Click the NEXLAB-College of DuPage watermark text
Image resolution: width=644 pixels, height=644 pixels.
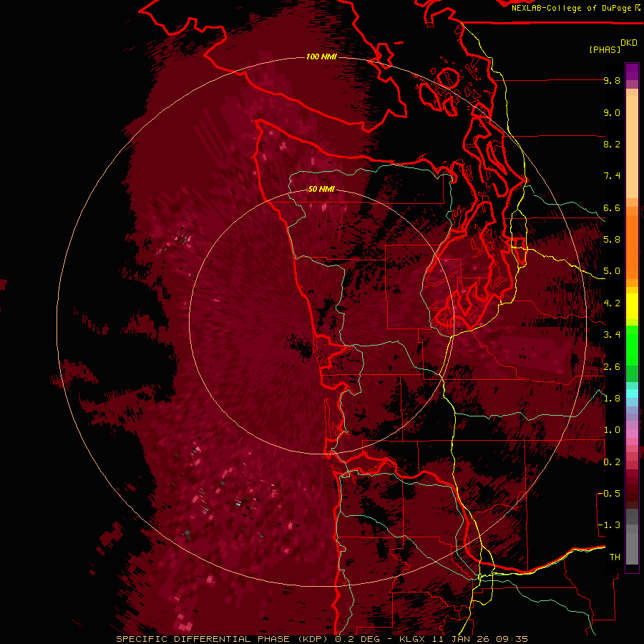coord(572,8)
